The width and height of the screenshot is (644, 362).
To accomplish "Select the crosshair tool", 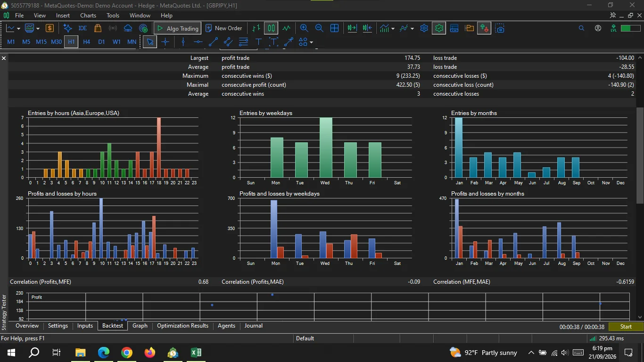I will tap(165, 42).
